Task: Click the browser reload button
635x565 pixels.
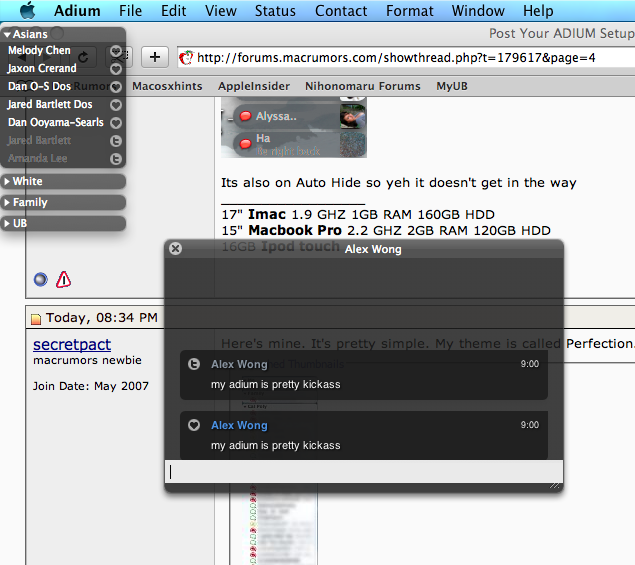Action: click(x=83, y=57)
